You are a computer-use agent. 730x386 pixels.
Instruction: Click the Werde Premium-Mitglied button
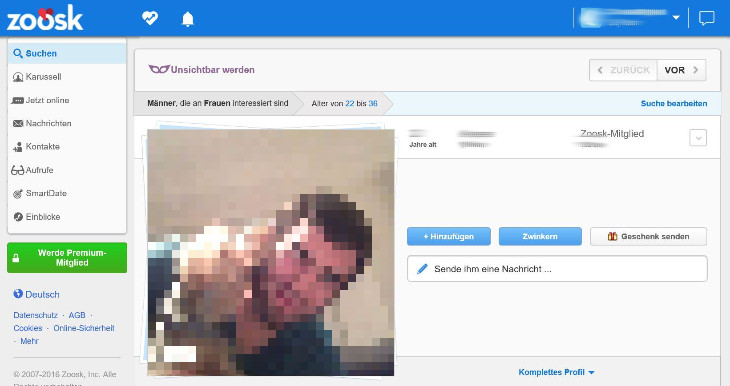pyautogui.click(x=67, y=257)
